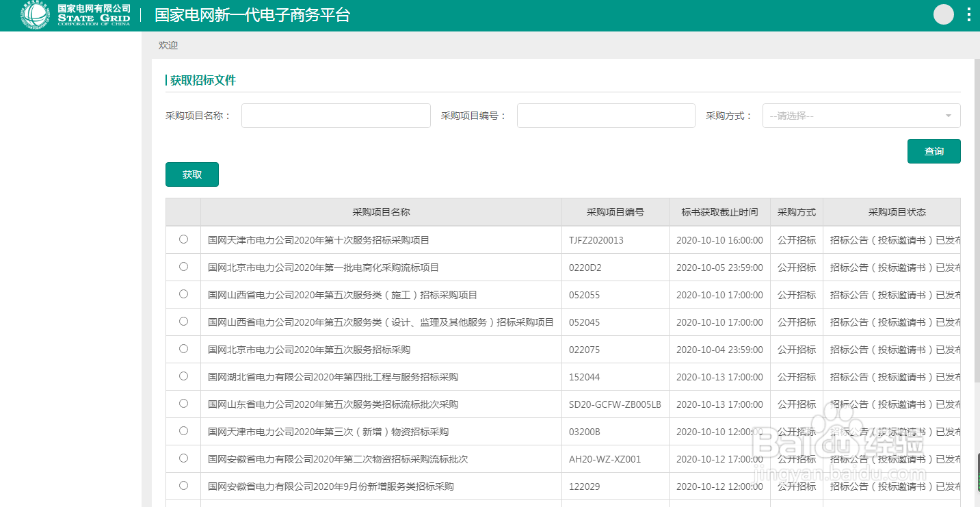This screenshot has width=980, height=507.
Task: Click the 国家电网新一代电子商务平台 title
Action: [252, 14]
